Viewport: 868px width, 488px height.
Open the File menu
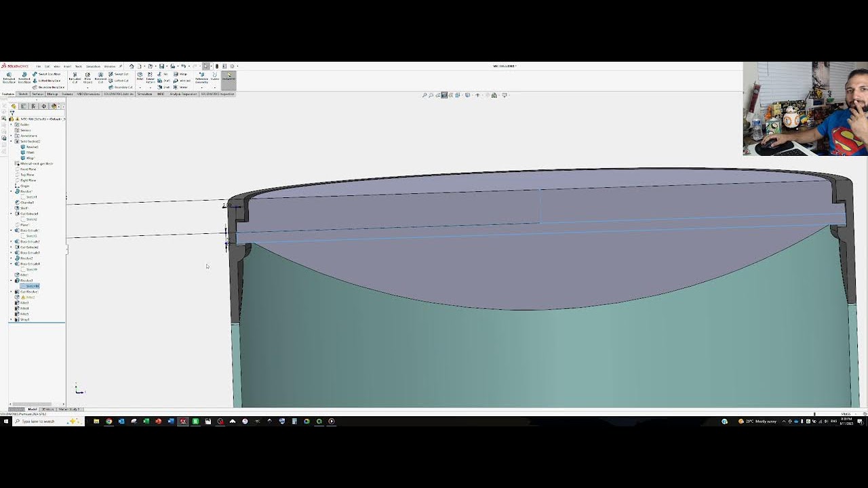pyautogui.click(x=39, y=66)
